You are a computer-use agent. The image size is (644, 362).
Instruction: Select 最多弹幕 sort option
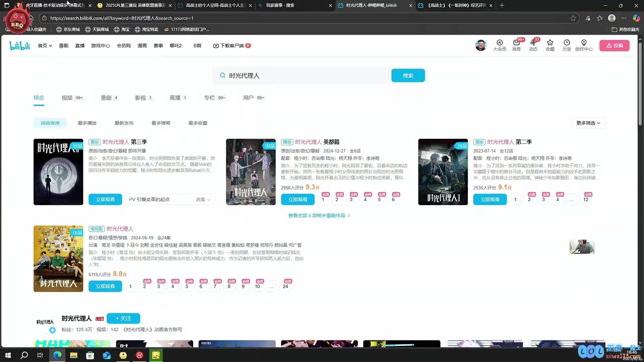pos(161,123)
